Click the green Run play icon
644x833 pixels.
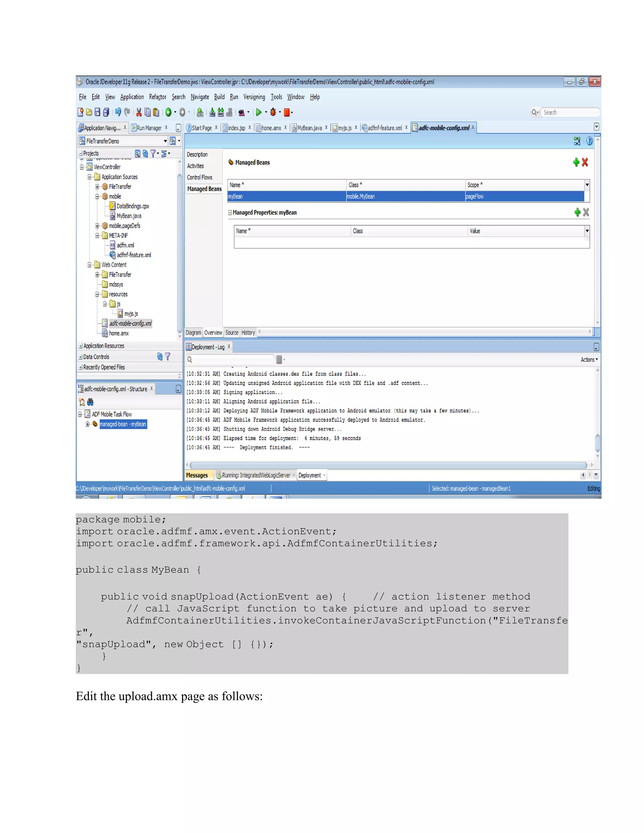(x=259, y=112)
